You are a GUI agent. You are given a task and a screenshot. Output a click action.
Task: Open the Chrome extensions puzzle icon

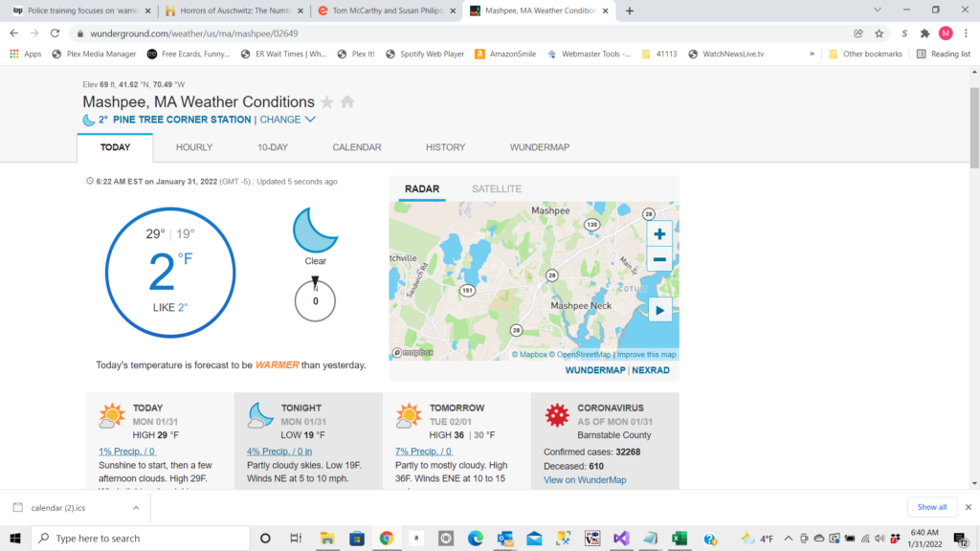tap(924, 33)
